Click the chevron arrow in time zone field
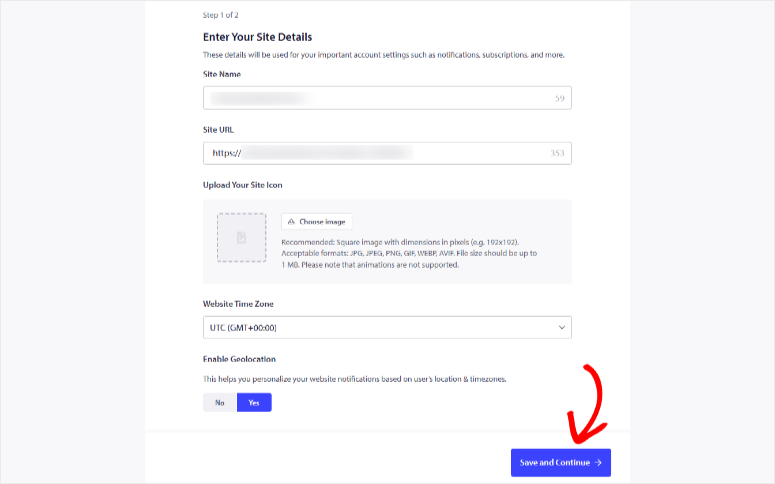This screenshot has height=484, width=775. pos(562,327)
